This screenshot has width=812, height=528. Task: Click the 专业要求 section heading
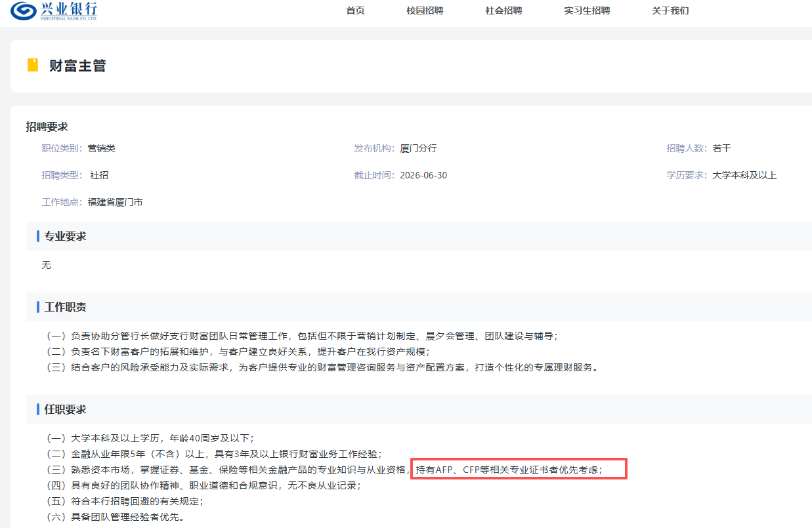pos(65,236)
